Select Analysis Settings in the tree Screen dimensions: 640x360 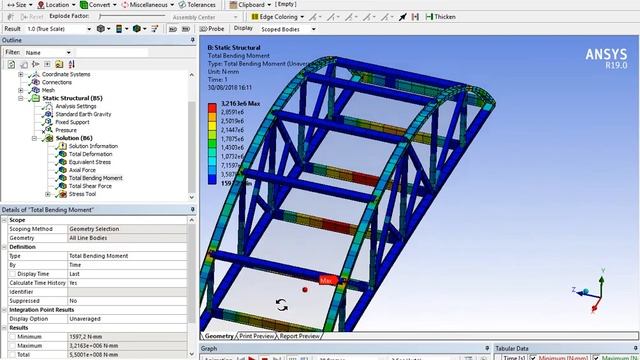[76, 106]
